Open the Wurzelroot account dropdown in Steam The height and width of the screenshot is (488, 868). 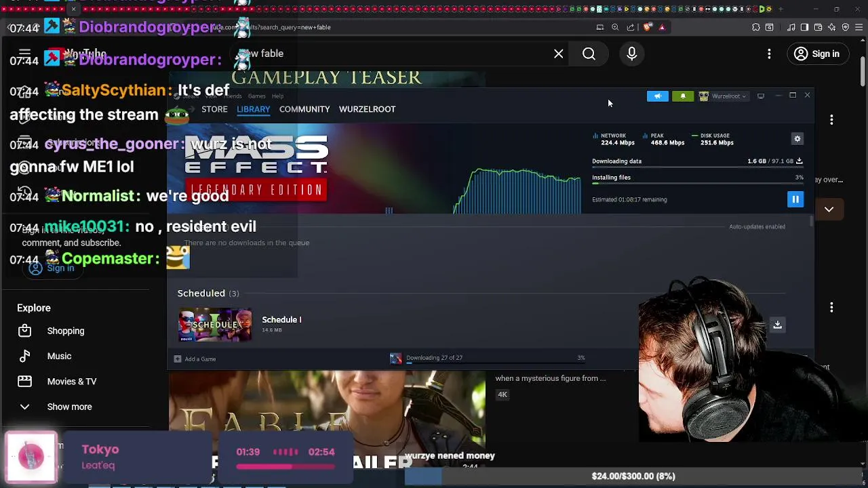pyautogui.click(x=723, y=96)
